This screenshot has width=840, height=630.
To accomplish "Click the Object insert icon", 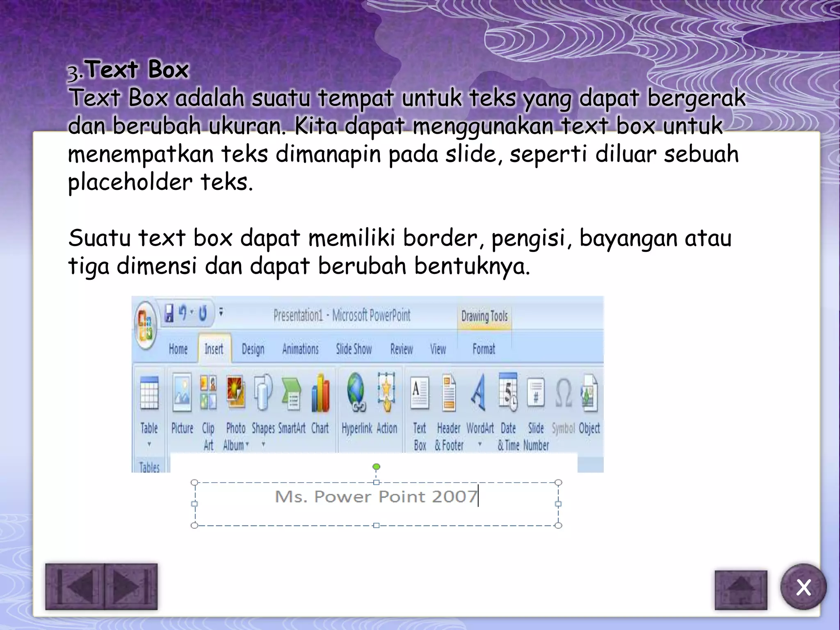I will pos(589,393).
